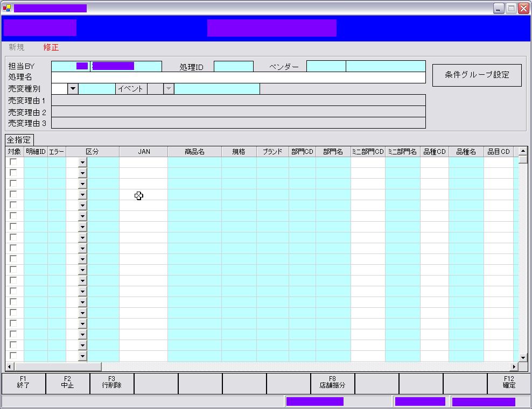Open the fourth row 区分 dropdown
Image resolution: width=532 pixels, height=409 pixels.
(82, 195)
